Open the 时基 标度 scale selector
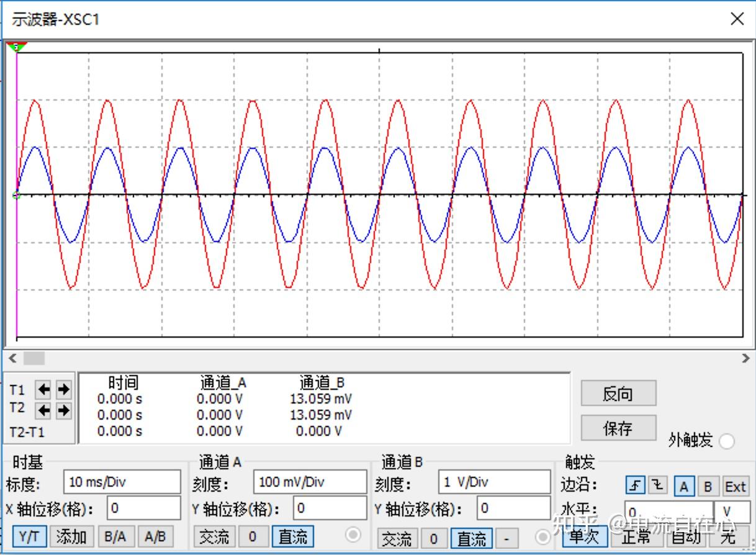 click(122, 482)
